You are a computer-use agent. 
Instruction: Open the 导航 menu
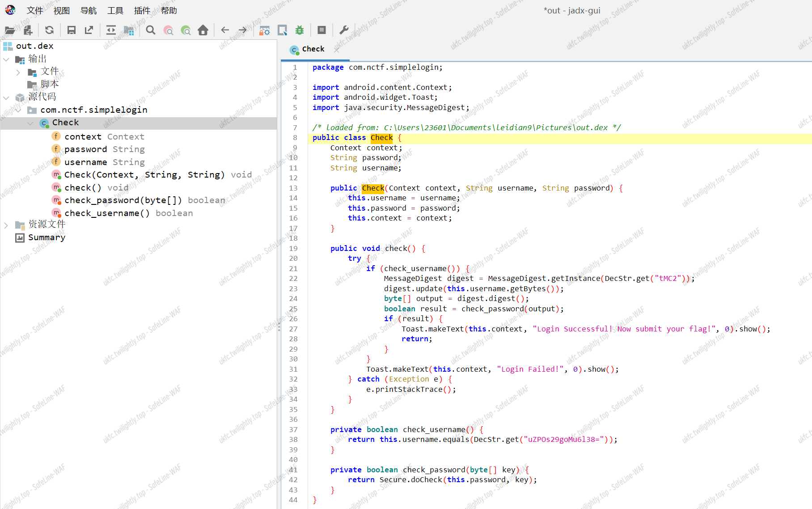88,10
